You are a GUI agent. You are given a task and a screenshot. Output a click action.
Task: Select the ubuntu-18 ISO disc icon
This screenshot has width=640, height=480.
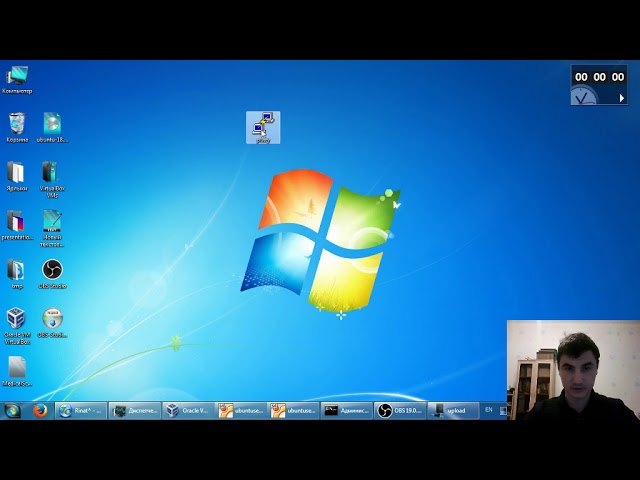point(52,127)
